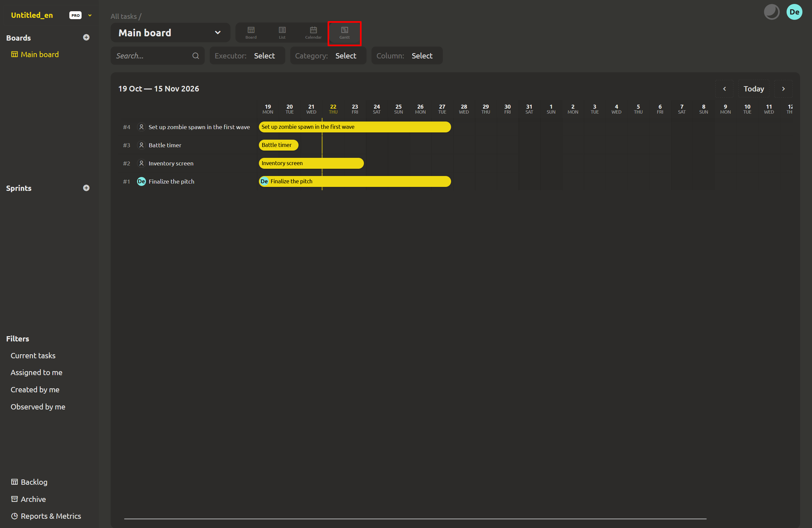Viewport: 812px width, 528px height.
Task: Add a new sprint with plus icon
Action: pyautogui.click(x=86, y=188)
